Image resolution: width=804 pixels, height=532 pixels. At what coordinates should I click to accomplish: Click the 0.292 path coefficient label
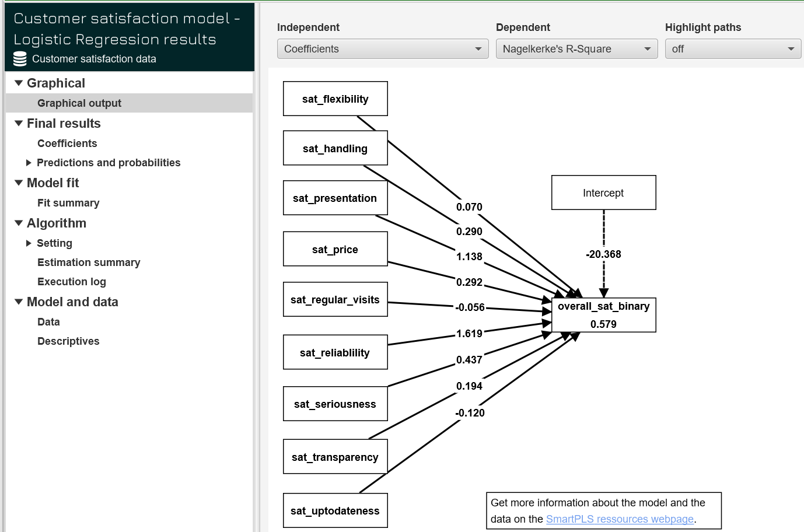469,282
